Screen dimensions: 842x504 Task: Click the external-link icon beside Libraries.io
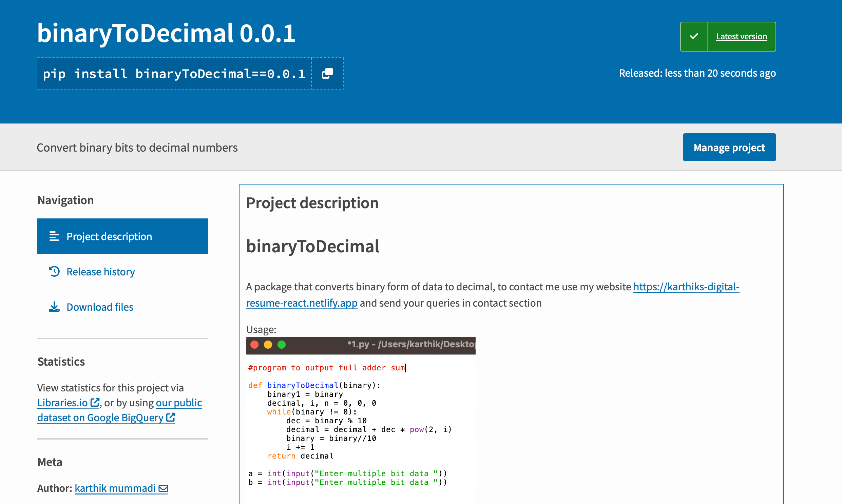[94, 402]
